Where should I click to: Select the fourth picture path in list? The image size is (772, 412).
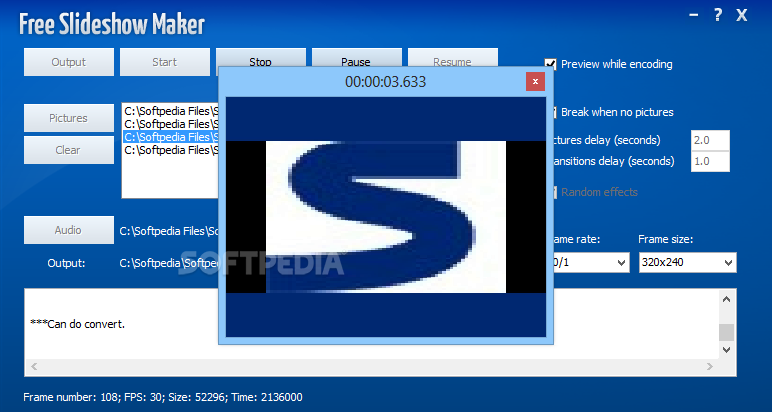(171, 150)
